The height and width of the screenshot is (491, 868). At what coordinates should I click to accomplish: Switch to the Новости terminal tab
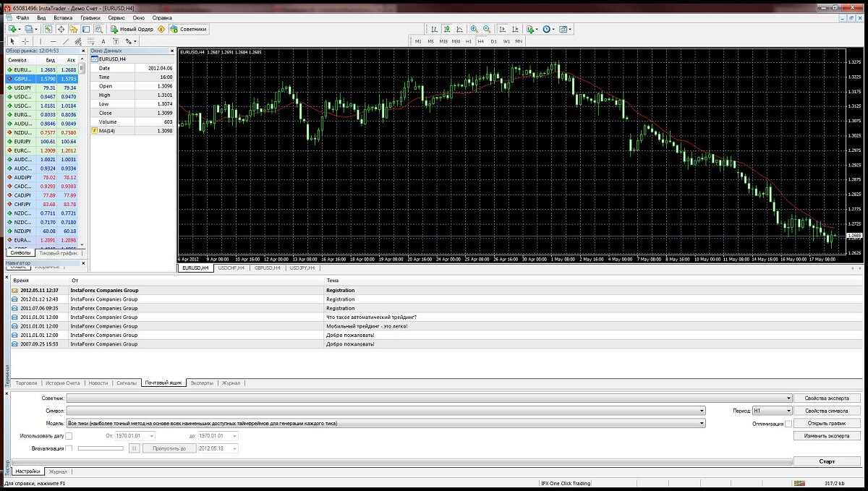tap(98, 383)
